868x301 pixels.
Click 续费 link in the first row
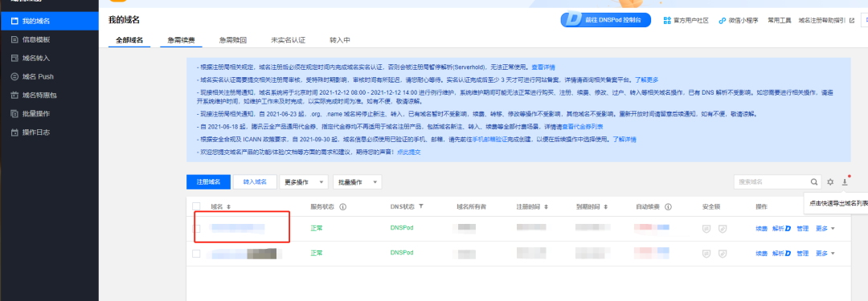762,229
